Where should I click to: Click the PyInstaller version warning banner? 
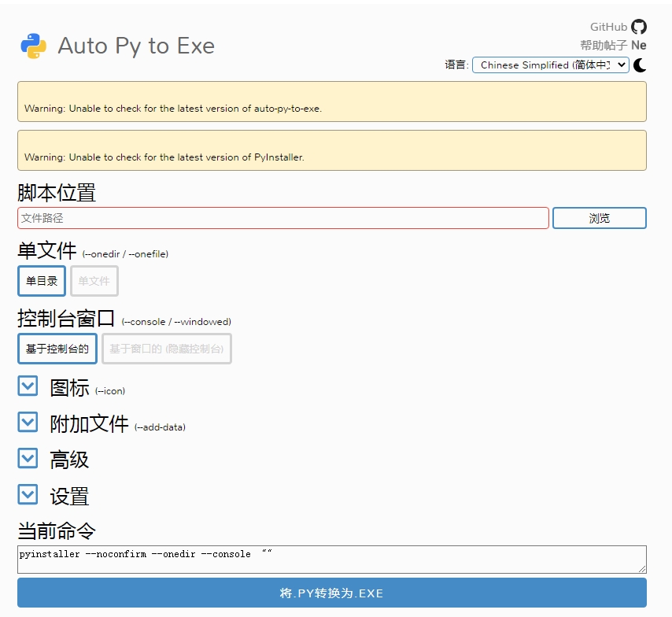point(331,150)
